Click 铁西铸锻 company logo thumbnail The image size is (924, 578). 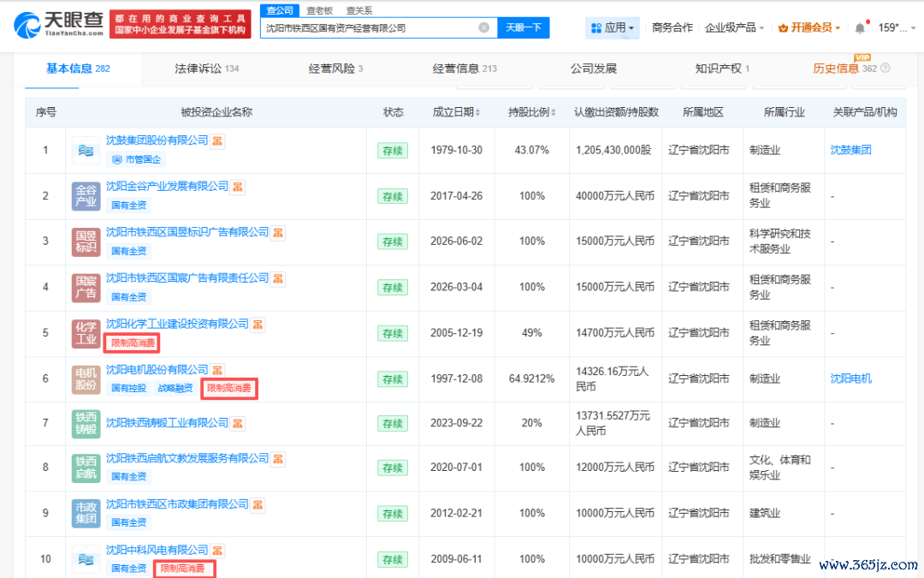coord(86,424)
